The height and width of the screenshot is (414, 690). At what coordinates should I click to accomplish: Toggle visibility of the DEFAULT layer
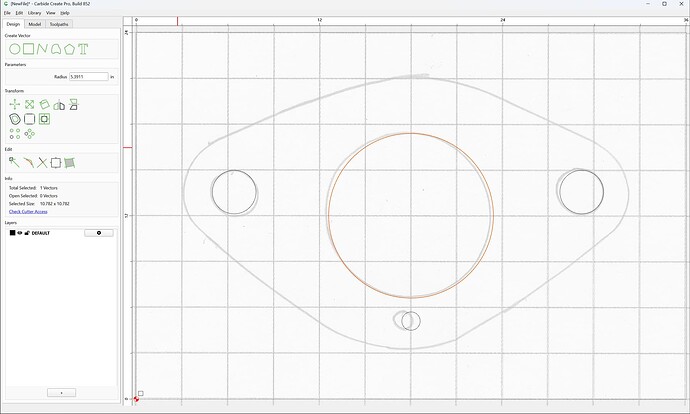coord(20,233)
